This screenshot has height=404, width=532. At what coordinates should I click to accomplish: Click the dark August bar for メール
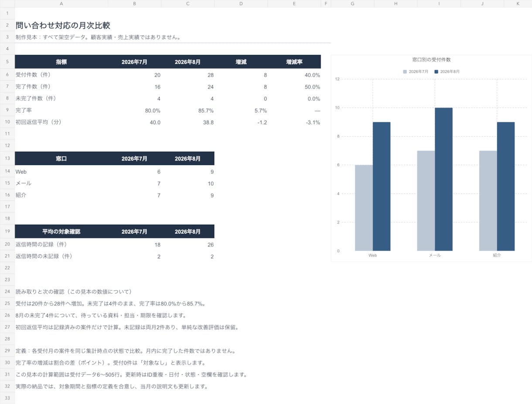443,179
